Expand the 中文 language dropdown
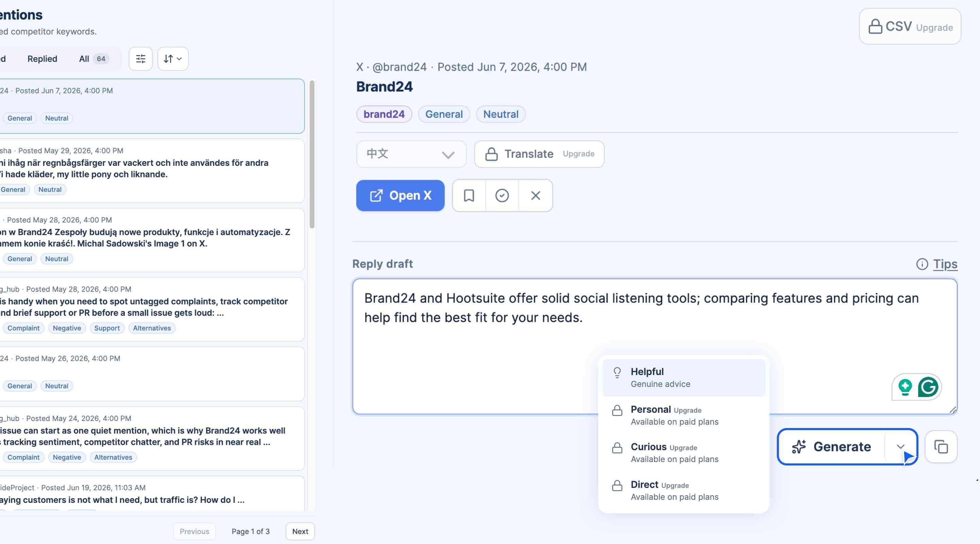Screen dimensions: 980x544 coord(411,154)
